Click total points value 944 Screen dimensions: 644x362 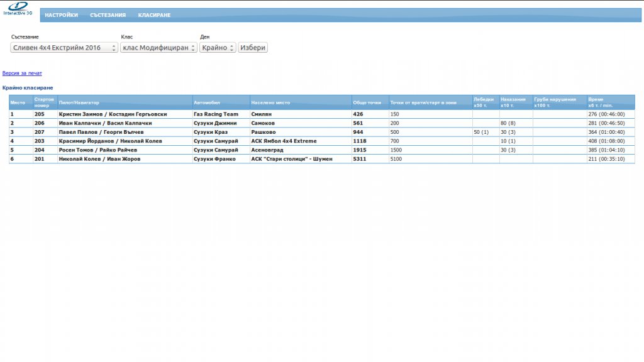click(x=358, y=132)
